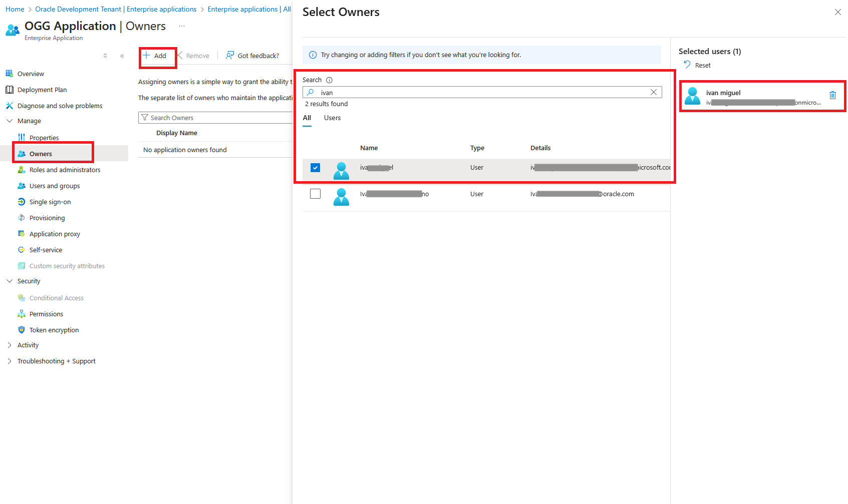Click the oracle.com user avatar
Viewport: 848px width, 504px height.
341,197
